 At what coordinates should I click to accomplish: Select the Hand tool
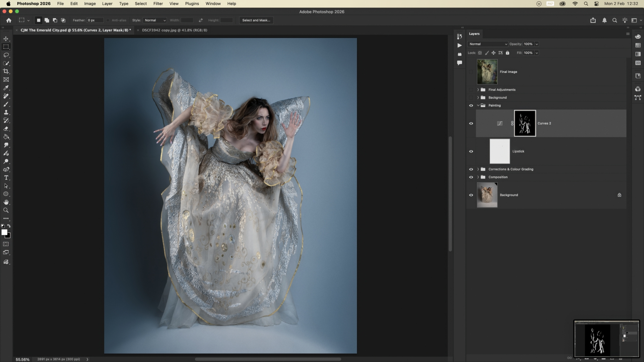coord(6,202)
